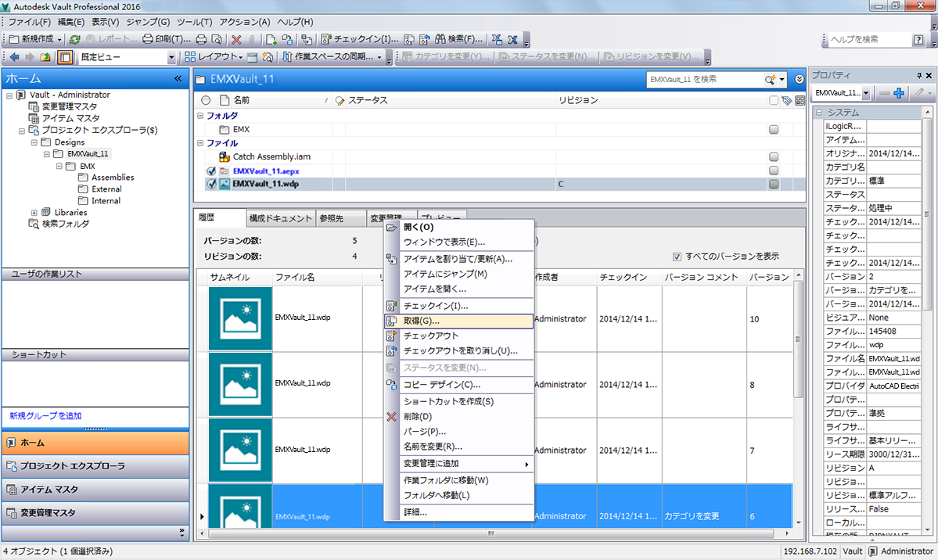938x560 pixels.
Task: Click the up-one-folder icon in navigation toolbar
Action: pyautogui.click(x=45, y=57)
